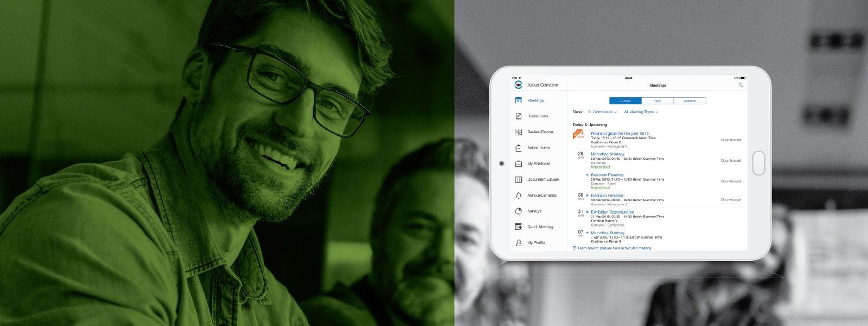Viewport: 868px width, 326px height.
Task: Expand the All Meeting Types dropdown
Action: [x=641, y=112]
